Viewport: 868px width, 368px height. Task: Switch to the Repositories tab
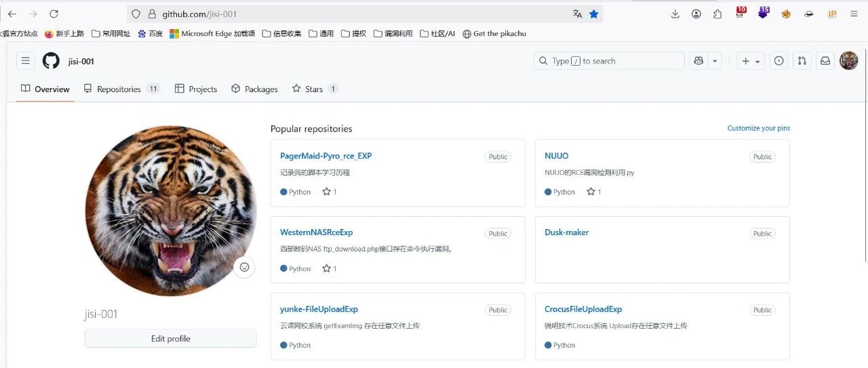[122, 89]
